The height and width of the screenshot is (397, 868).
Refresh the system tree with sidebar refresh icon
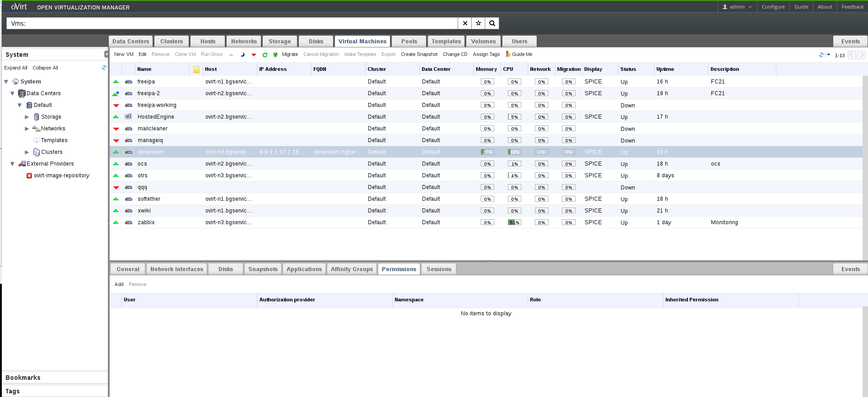click(104, 68)
